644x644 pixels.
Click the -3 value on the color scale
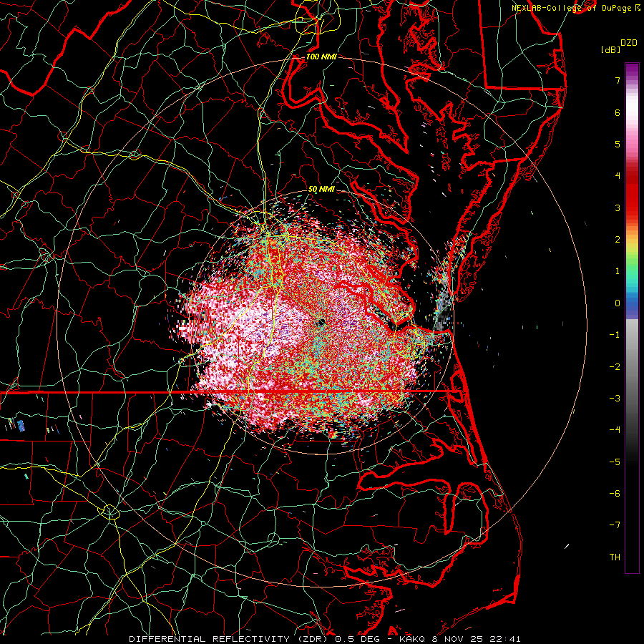[x=615, y=399]
